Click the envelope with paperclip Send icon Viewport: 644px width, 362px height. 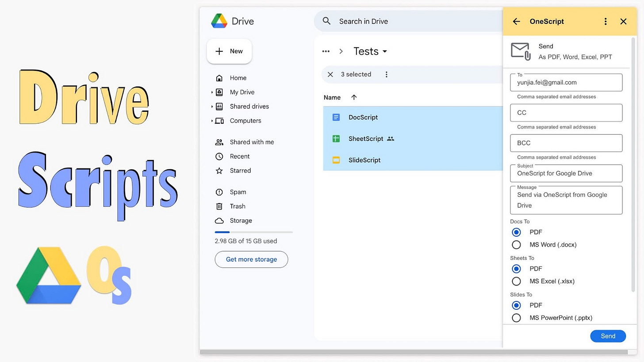521,51
